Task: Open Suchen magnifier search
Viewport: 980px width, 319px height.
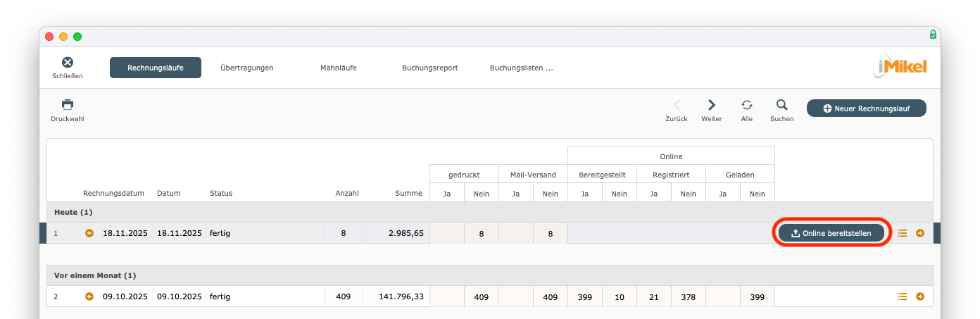Action: (781, 105)
